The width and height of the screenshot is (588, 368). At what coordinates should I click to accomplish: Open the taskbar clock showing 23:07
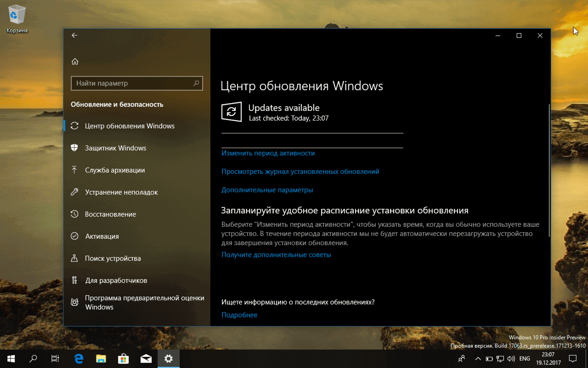548,358
